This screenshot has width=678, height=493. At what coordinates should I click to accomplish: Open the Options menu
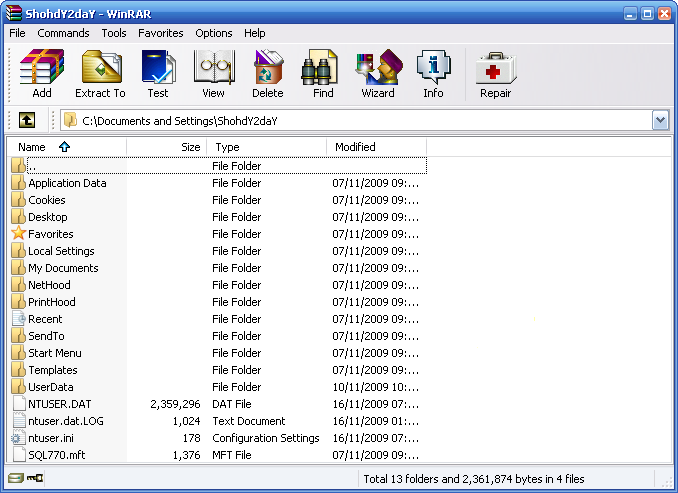pos(214,33)
